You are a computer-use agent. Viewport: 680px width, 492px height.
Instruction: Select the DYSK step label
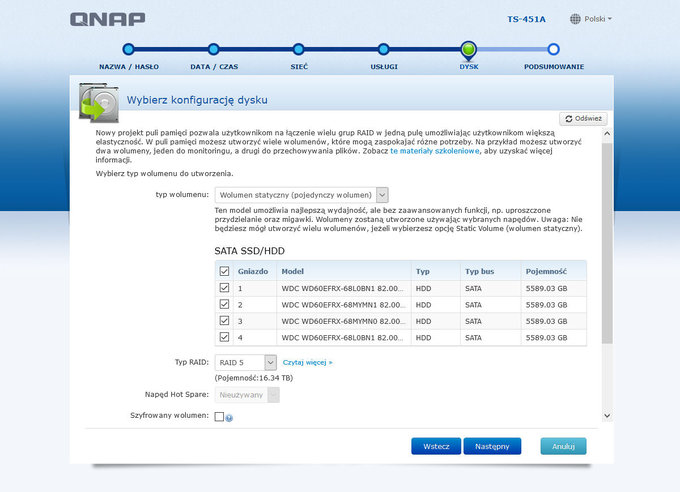click(x=469, y=67)
